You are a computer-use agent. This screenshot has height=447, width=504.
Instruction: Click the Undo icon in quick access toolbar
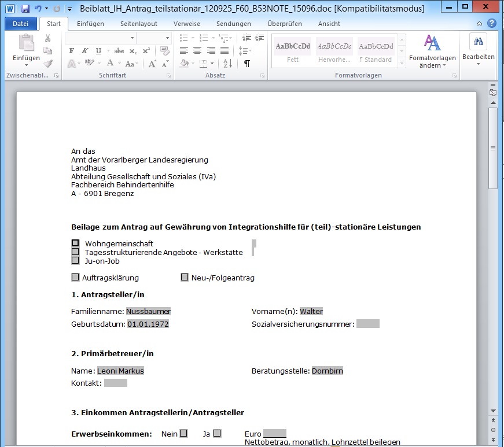(38, 9)
